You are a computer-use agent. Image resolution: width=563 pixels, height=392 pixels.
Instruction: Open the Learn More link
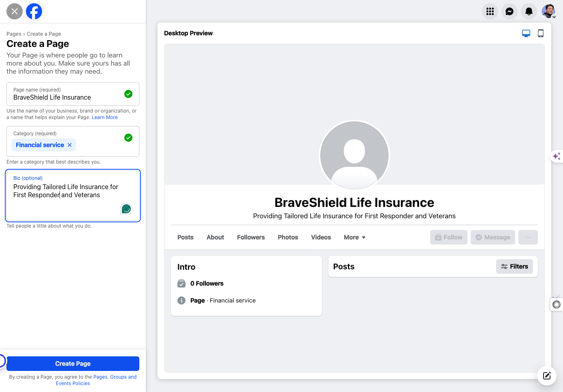tap(105, 117)
